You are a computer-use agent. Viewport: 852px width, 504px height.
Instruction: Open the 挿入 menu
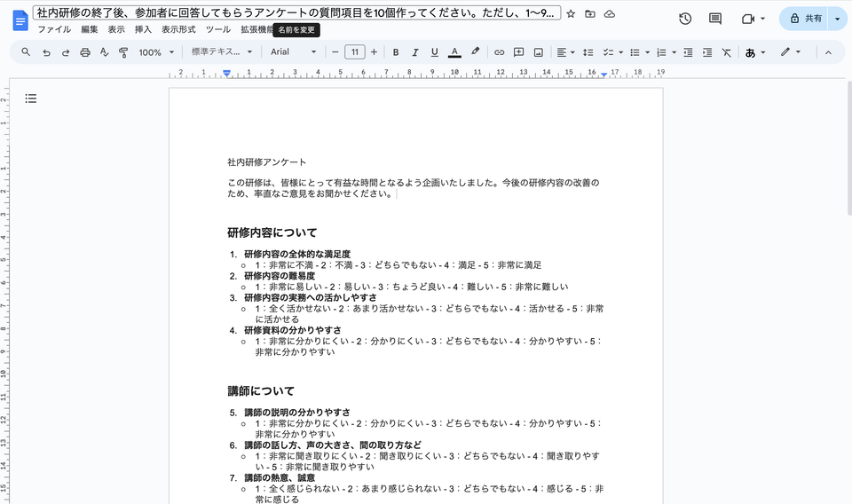pyautogui.click(x=143, y=29)
